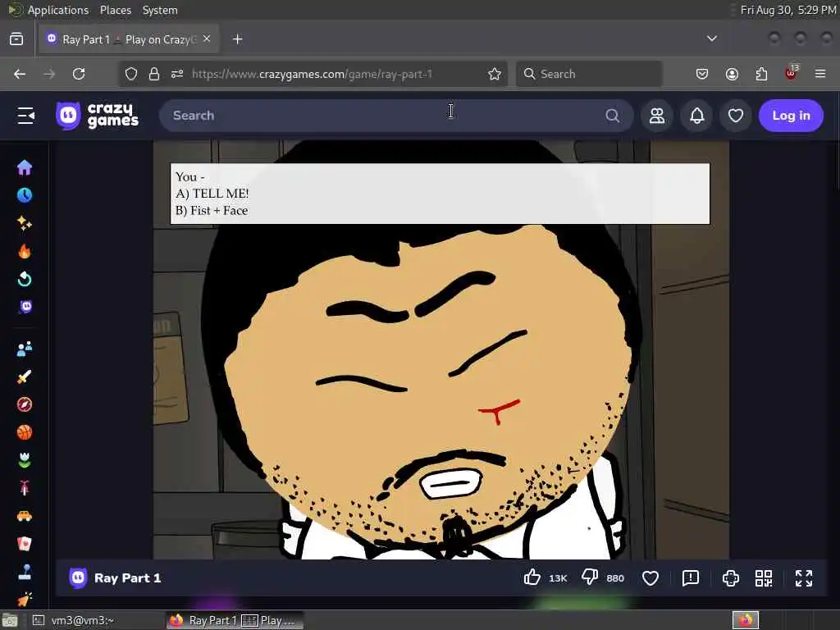The image size is (840, 630).
Task: Open the friends icon in header
Action: (657, 116)
